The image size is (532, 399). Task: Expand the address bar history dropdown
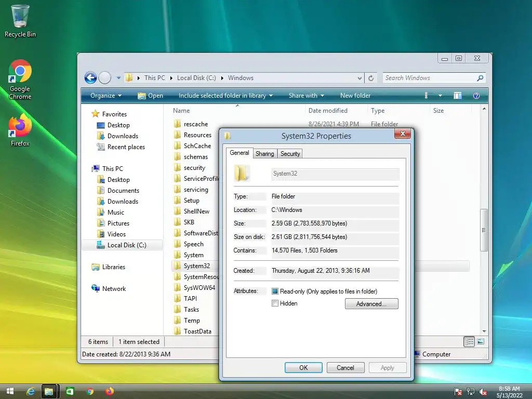point(360,78)
